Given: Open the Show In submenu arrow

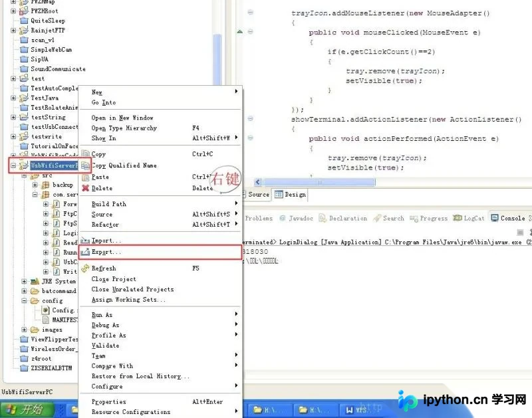Looking at the screenshot, I should (x=236, y=138).
